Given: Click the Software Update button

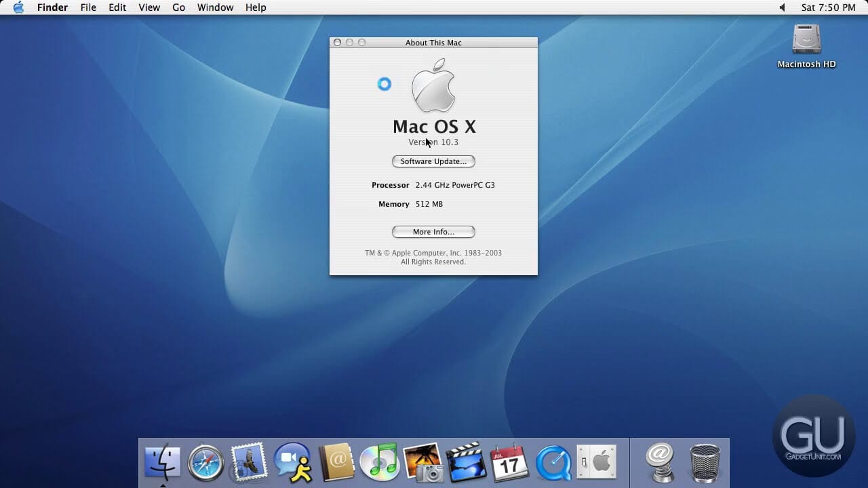Looking at the screenshot, I should [433, 161].
